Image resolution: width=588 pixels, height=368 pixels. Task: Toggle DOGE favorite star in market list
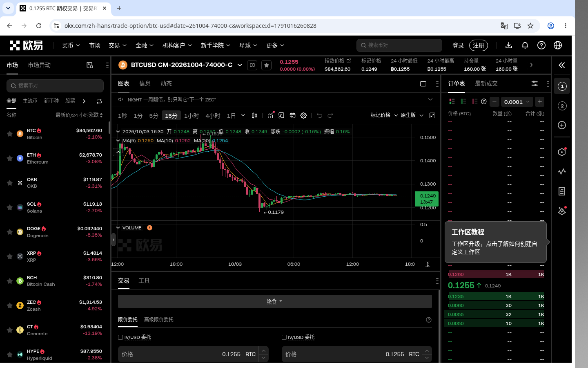(9, 232)
